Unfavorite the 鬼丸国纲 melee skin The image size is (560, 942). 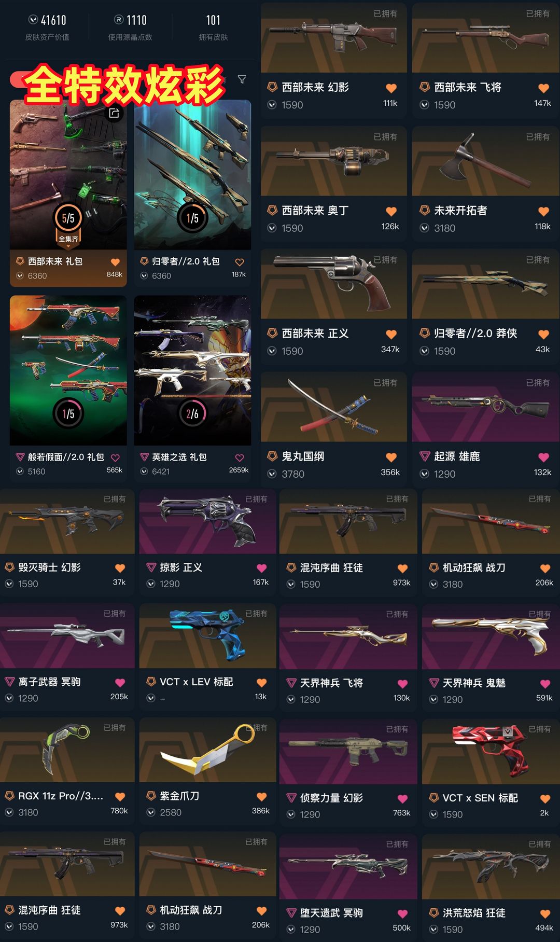coord(391,457)
